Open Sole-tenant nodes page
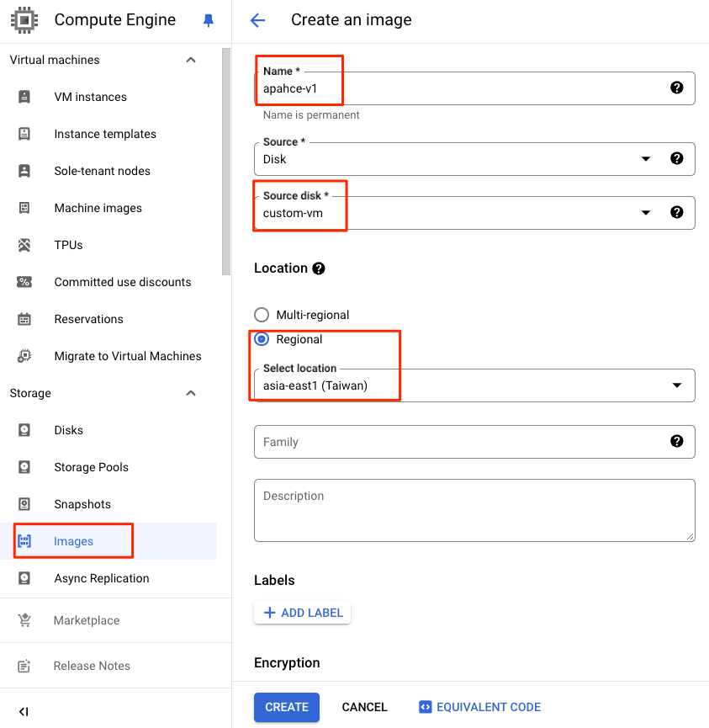Image resolution: width=709 pixels, height=728 pixels. [x=102, y=171]
